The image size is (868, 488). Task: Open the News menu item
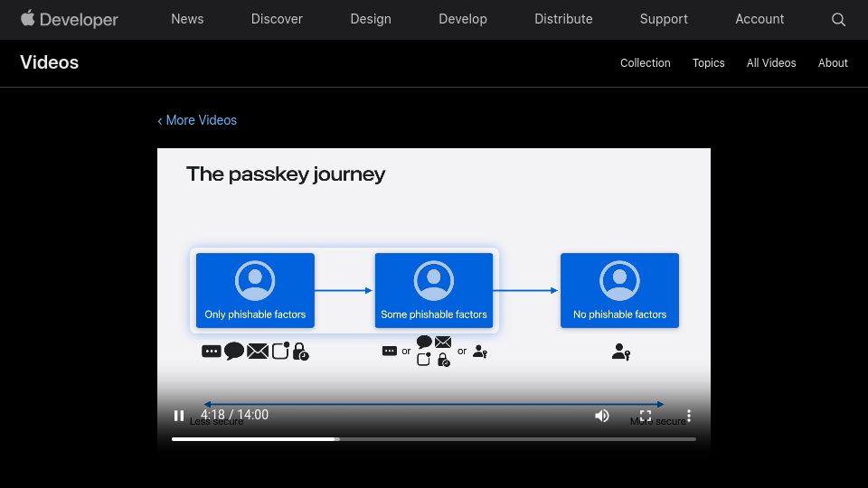pos(187,19)
